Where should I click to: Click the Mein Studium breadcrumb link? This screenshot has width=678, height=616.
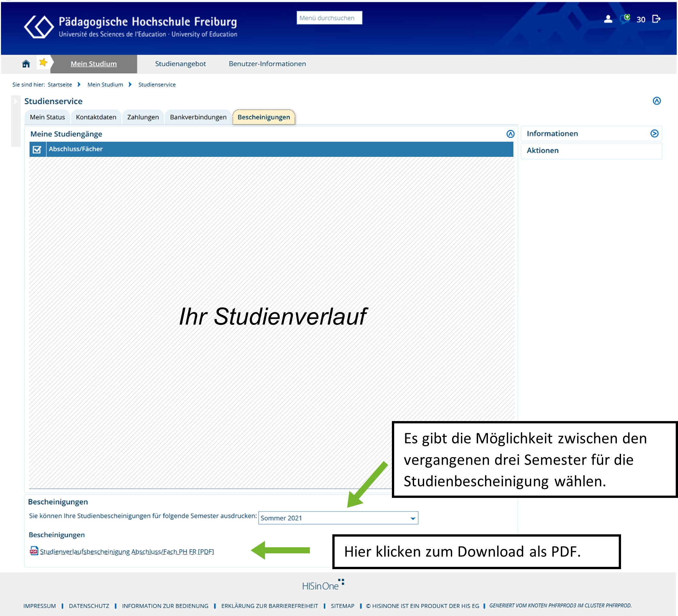tap(105, 84)
